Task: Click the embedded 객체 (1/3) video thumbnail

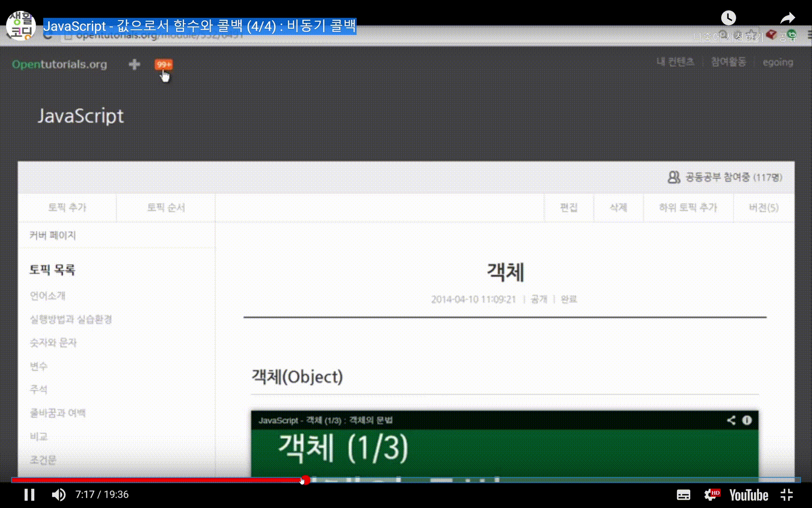Action: [x=505, y=452]
